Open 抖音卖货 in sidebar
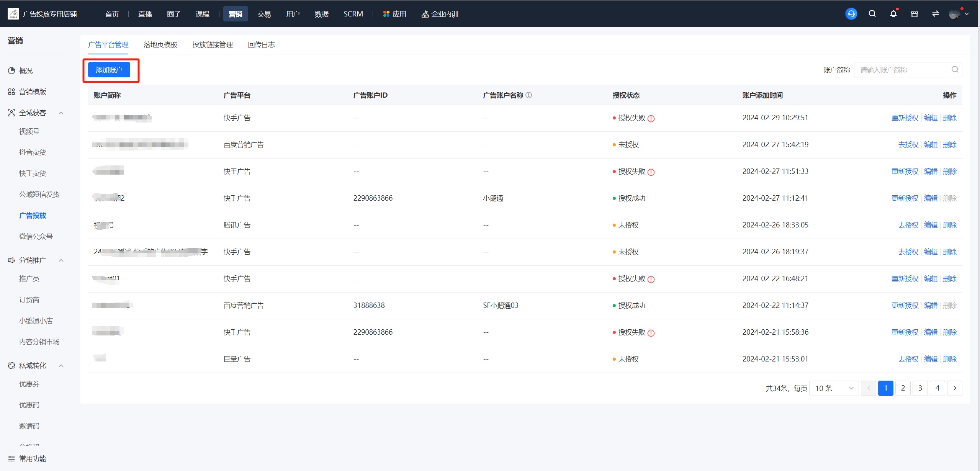Screen dimensions: 980x471 coord(33,152)
